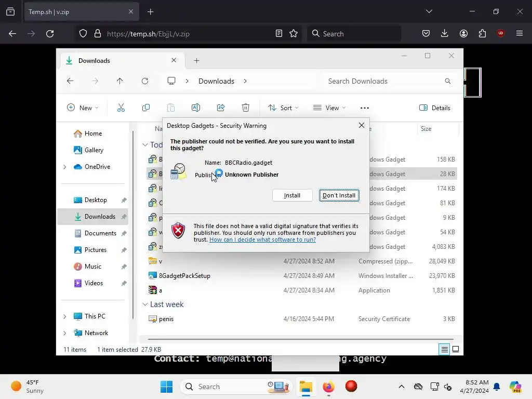Viewport: 532px width, 399px height.
Task: Go back in Firefox
Action: click(x=12, y=34)
